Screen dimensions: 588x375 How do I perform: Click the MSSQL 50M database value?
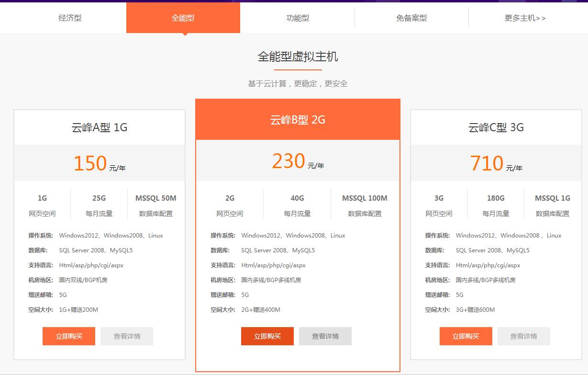pyautogui.click(x=156, y=198)
